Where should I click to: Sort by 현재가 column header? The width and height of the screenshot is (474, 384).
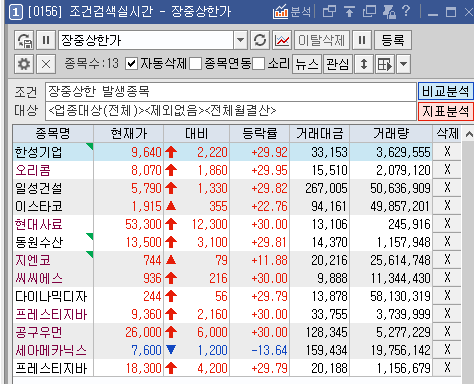click(x=129, y=134)
